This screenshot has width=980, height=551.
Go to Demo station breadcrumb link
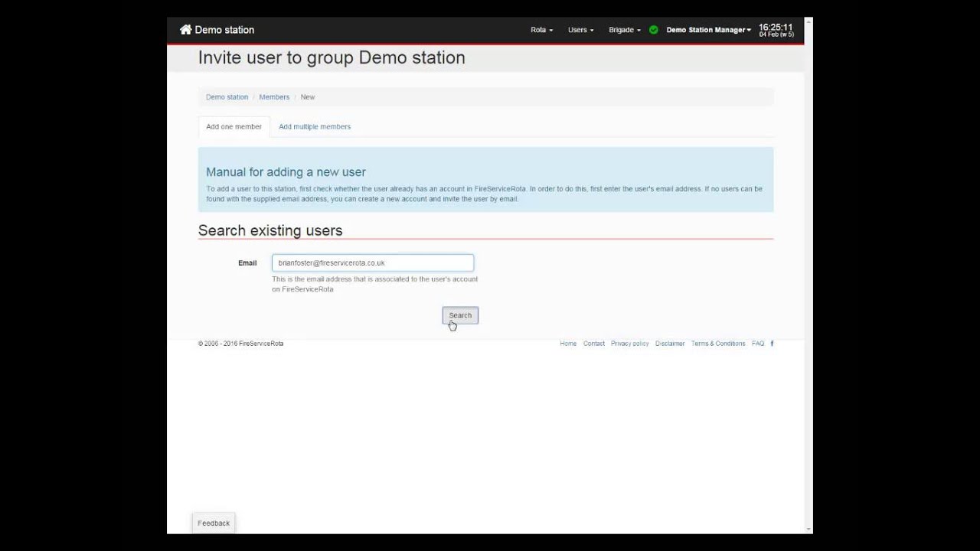pyautogui.click(x=227, y=97)
